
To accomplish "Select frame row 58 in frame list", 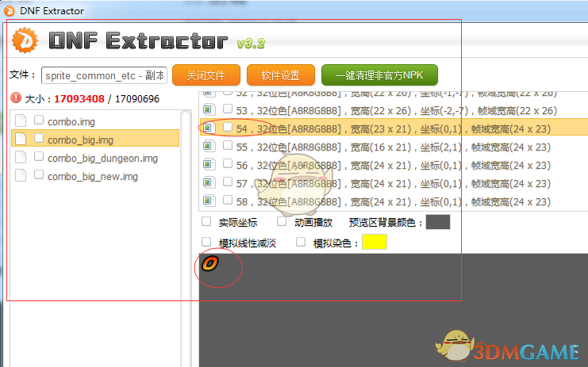I will tap(394, 202).
